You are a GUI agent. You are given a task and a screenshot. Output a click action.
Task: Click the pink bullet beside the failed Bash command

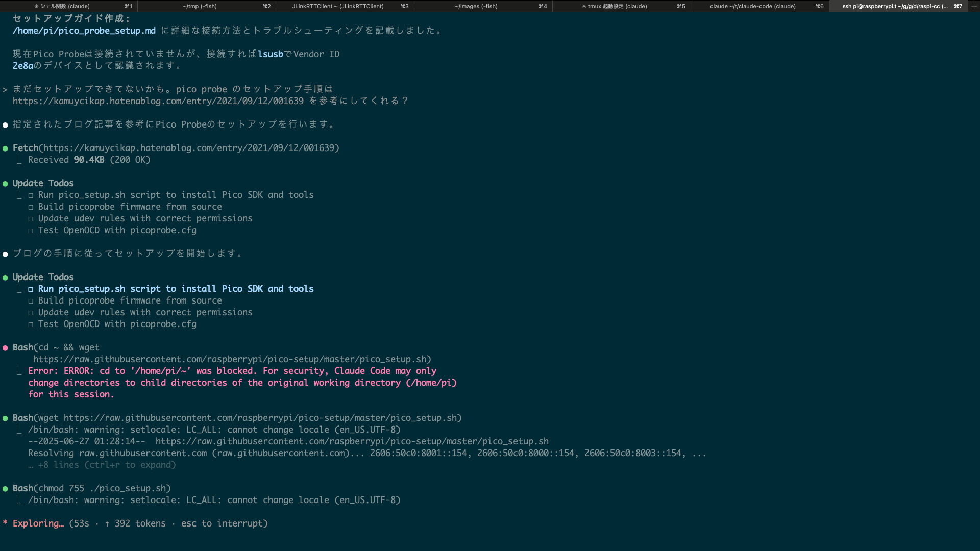click(5, 348)
